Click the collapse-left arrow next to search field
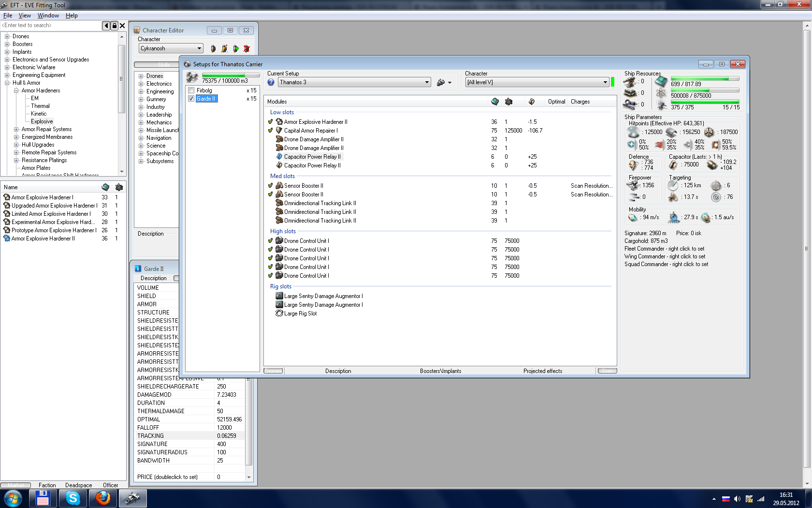 click(106, 26)
